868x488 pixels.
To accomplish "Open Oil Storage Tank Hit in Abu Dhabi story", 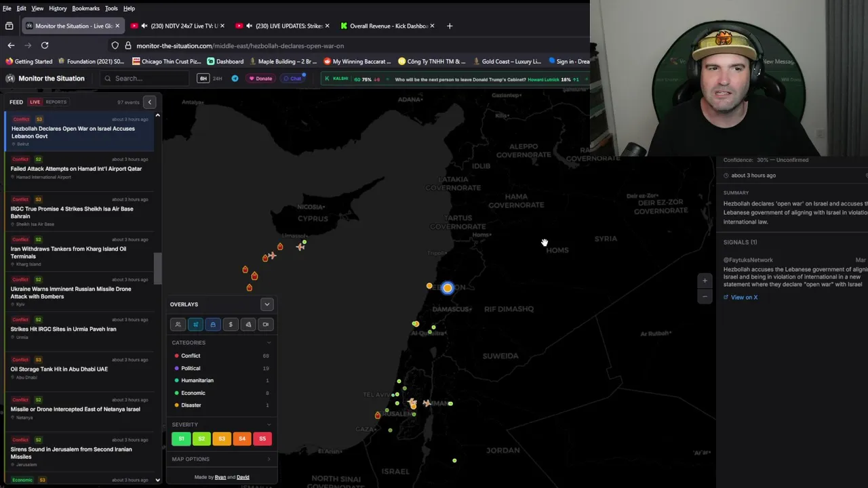I will [78, 369].
